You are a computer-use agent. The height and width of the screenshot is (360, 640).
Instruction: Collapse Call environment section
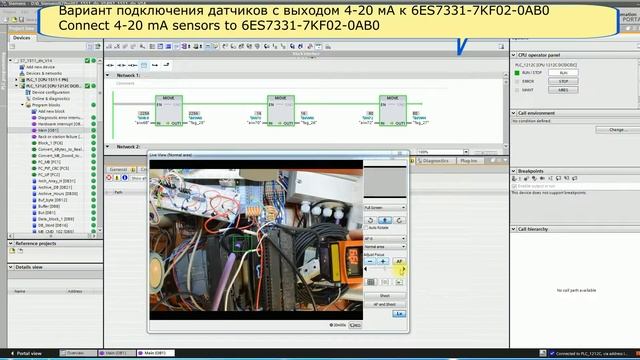click(513, 113)
